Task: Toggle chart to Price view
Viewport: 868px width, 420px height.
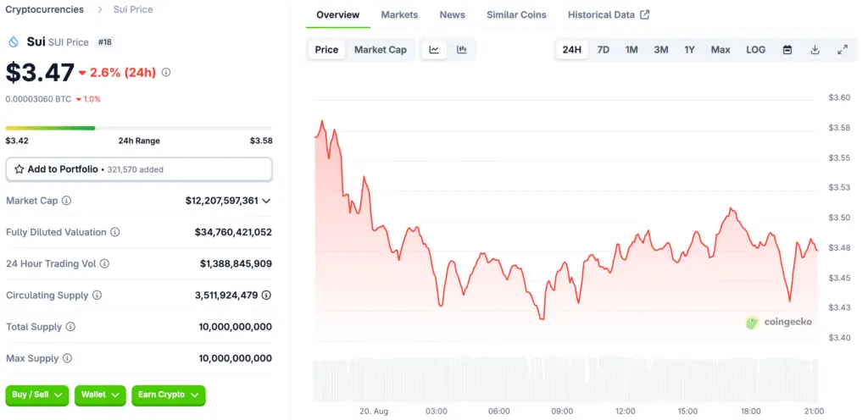Action: tap(326, 50)
